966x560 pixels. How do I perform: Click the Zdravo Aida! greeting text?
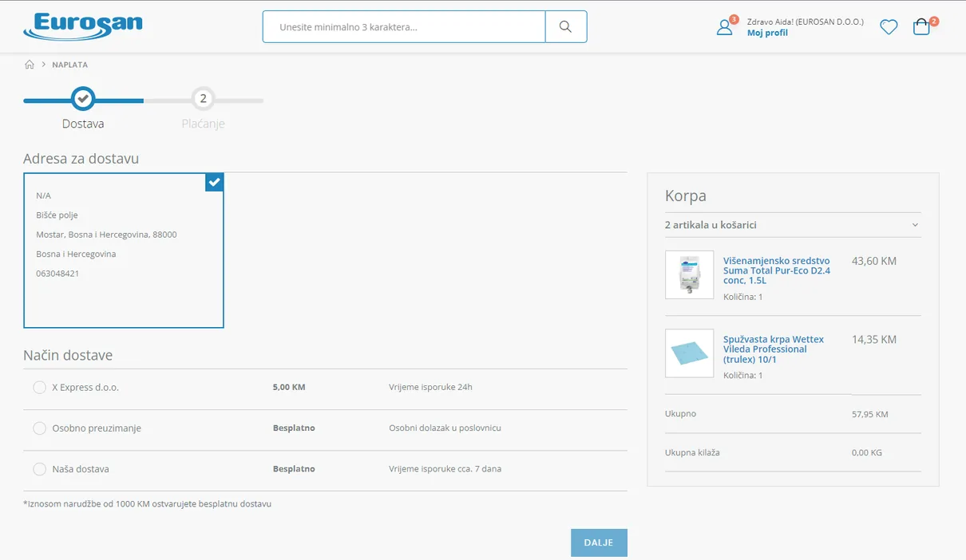[x=806, y=22]
